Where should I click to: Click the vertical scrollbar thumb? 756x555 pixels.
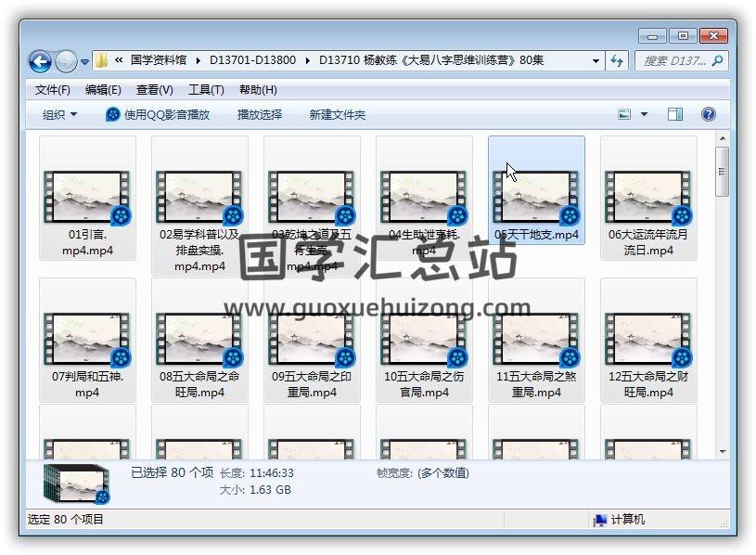click(x=722, y=172)
